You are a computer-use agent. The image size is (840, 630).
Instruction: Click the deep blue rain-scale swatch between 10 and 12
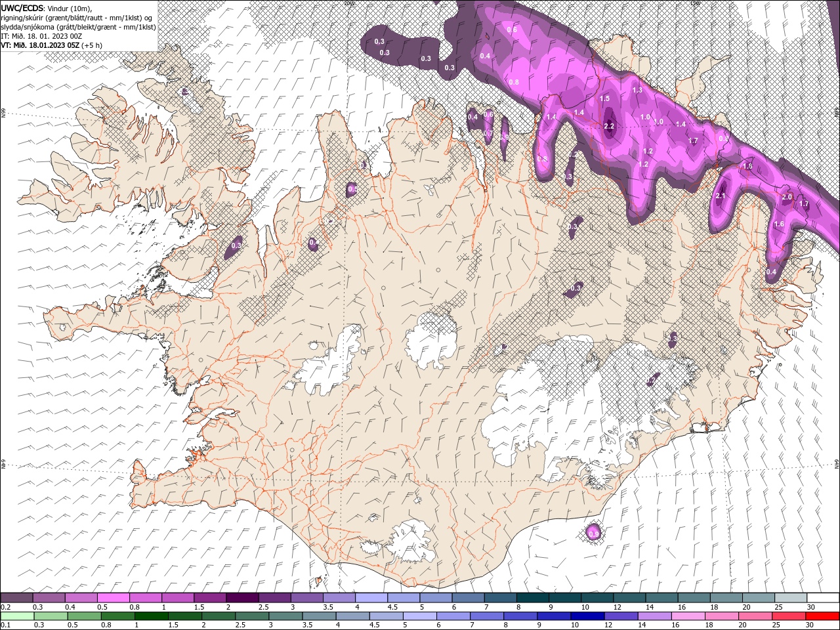587,616
